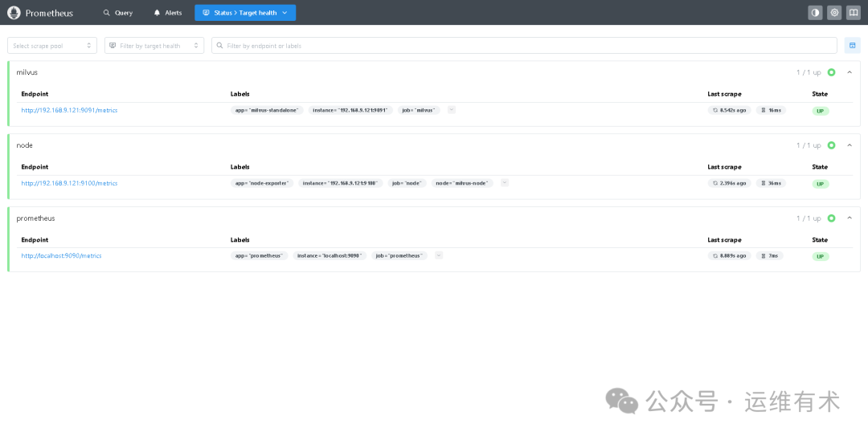Click the app="node-exporter" label badge
Image resolution: width=868 pixels, height=436 pixels.
pos(262,183)
